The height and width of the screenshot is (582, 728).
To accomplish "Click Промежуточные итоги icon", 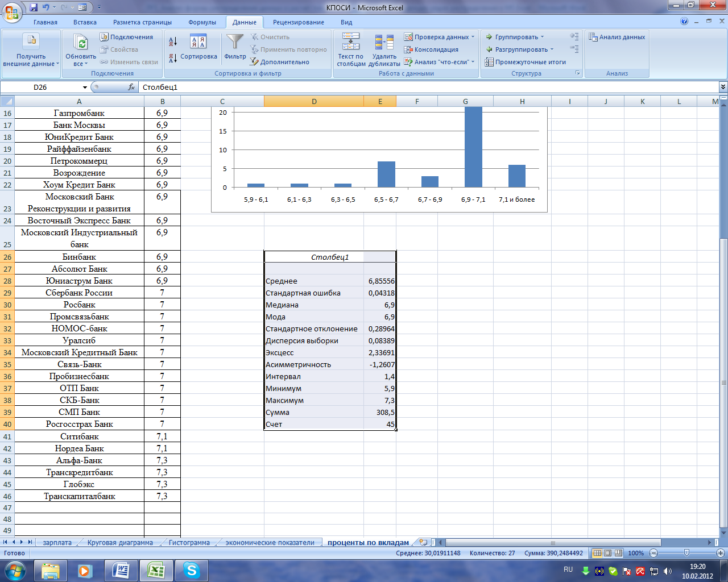I will 489,62.
